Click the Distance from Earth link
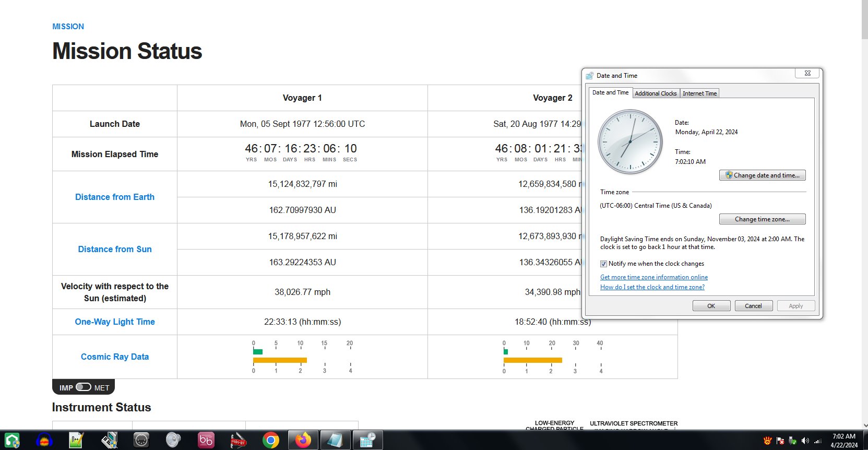This screenshot has height=450, width=868. [x=115, y=197]
